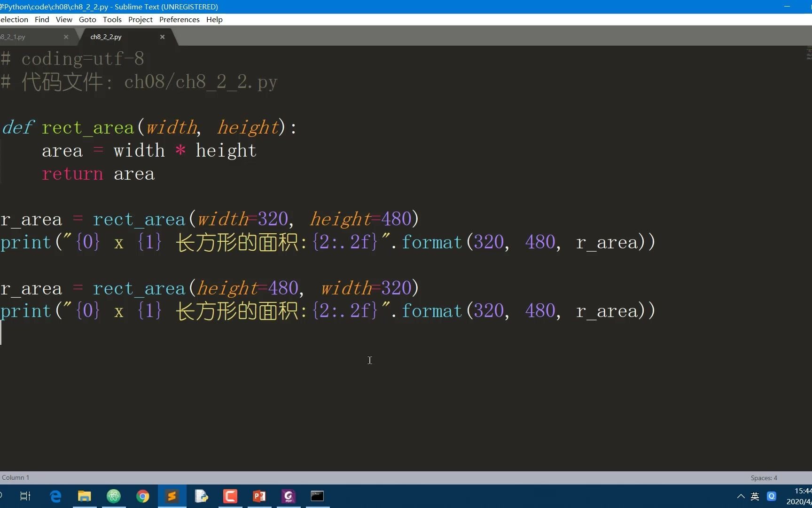Switch to the command prompt taskbar icon
Image resolution: width=812 pixels, height=508 pixels.
(x=318, y=496)
